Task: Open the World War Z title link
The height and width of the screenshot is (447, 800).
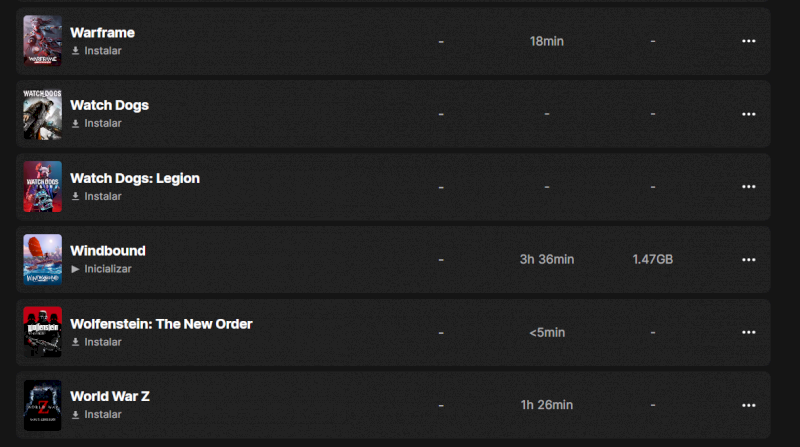Action: click(110, 396)
